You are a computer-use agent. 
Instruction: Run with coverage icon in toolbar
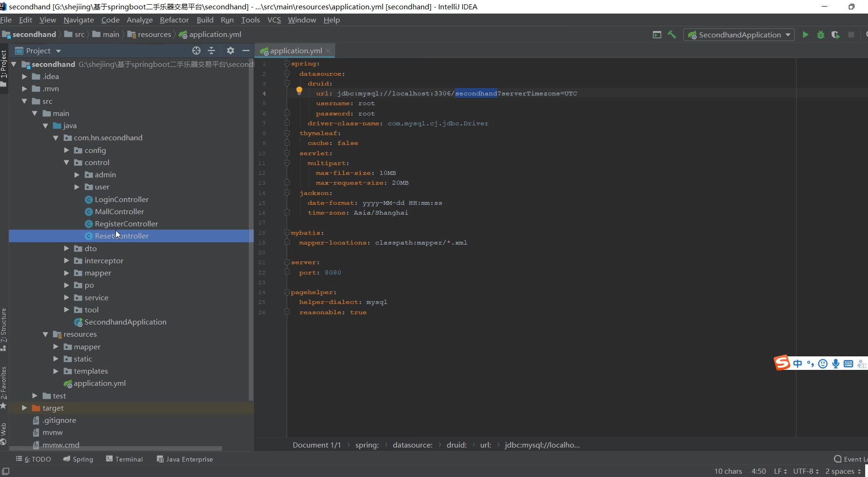click(835, 35)
